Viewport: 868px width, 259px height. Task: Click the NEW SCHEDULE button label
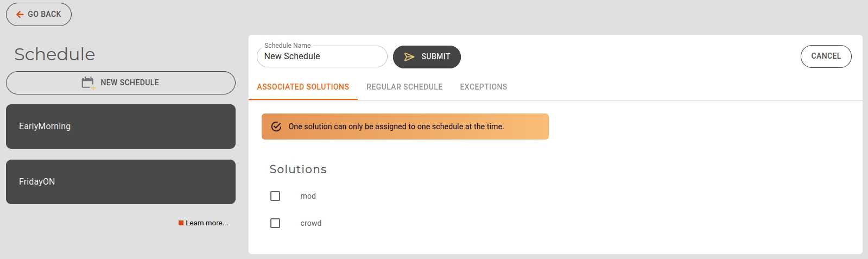click(x=130, y=83)
